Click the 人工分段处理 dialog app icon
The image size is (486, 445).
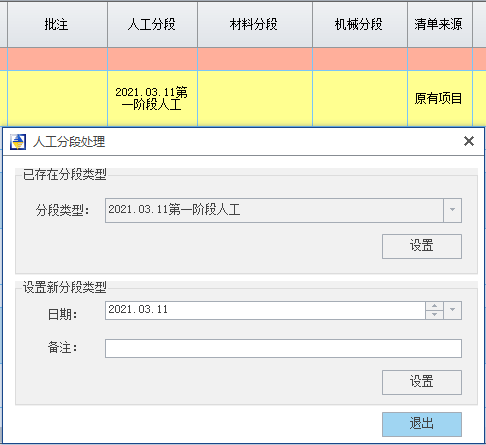(18, 142)
